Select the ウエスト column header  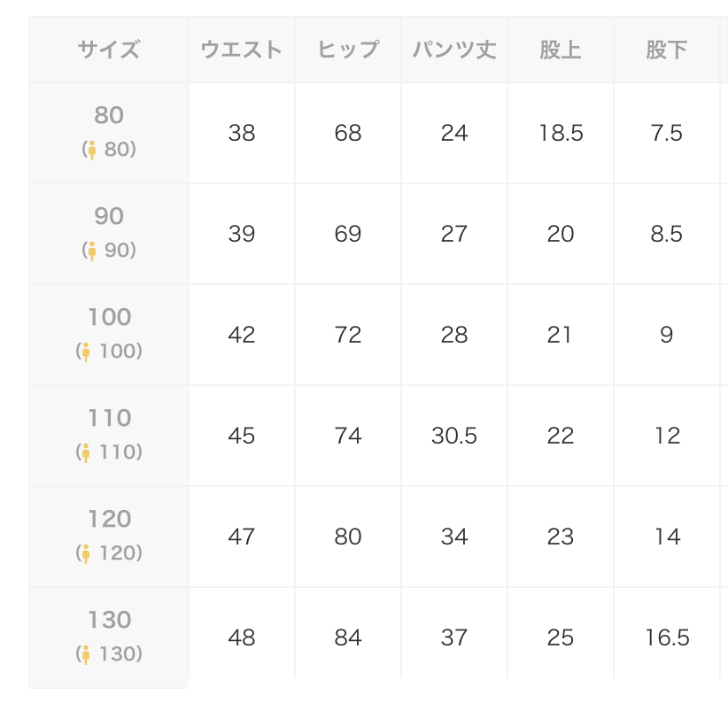pos(242,50)
